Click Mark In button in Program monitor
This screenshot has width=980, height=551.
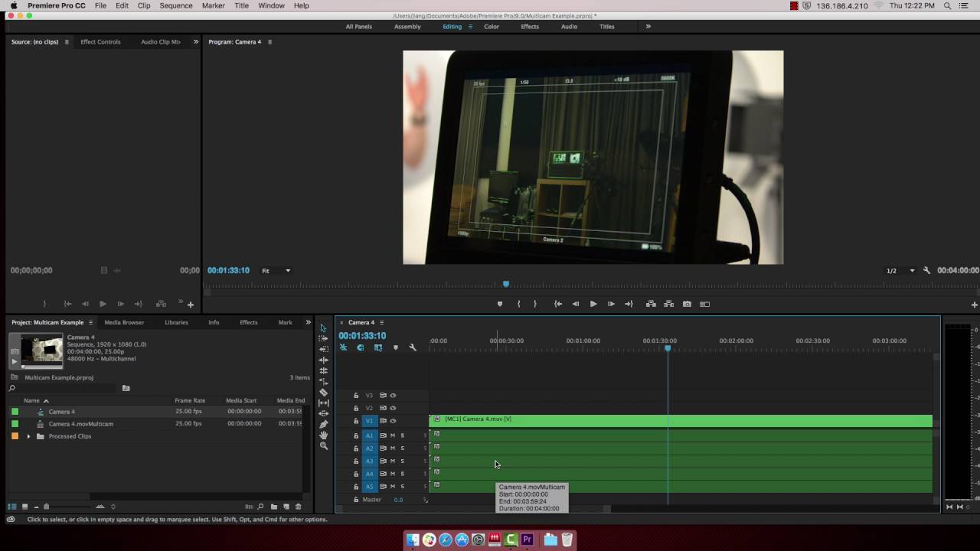pos(518,304)
